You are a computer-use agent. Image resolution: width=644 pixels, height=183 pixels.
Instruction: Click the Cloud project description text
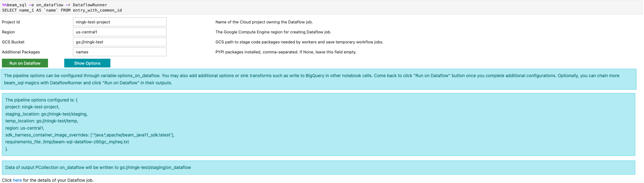(264, 22)
